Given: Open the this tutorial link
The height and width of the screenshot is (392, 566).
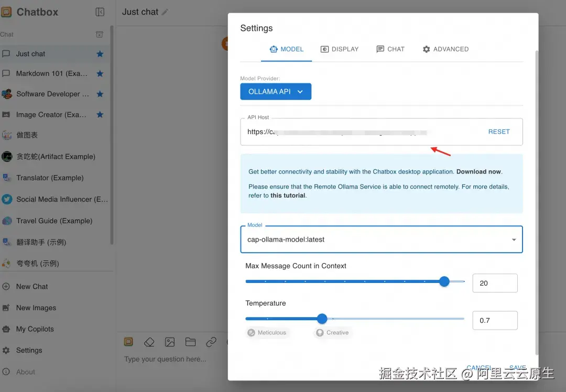Looking at the screenshot, I should click(288, 195).
